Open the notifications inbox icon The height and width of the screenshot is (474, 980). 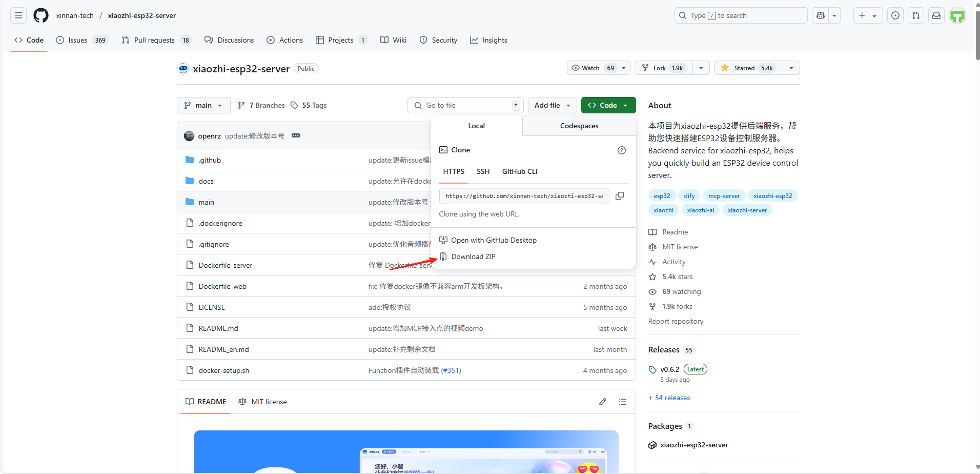[936, 15]
